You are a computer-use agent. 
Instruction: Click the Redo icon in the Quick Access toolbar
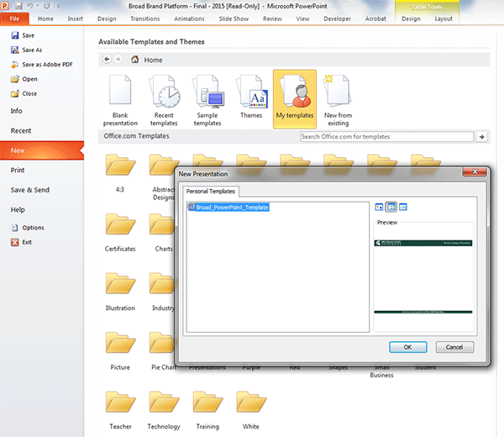[47, 6]
